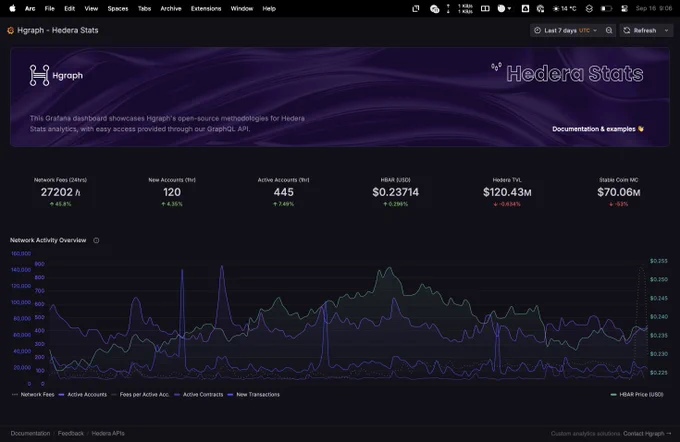
Task: Click the chat bubbles icon in menu bar
Action: (x=434, y=8)
